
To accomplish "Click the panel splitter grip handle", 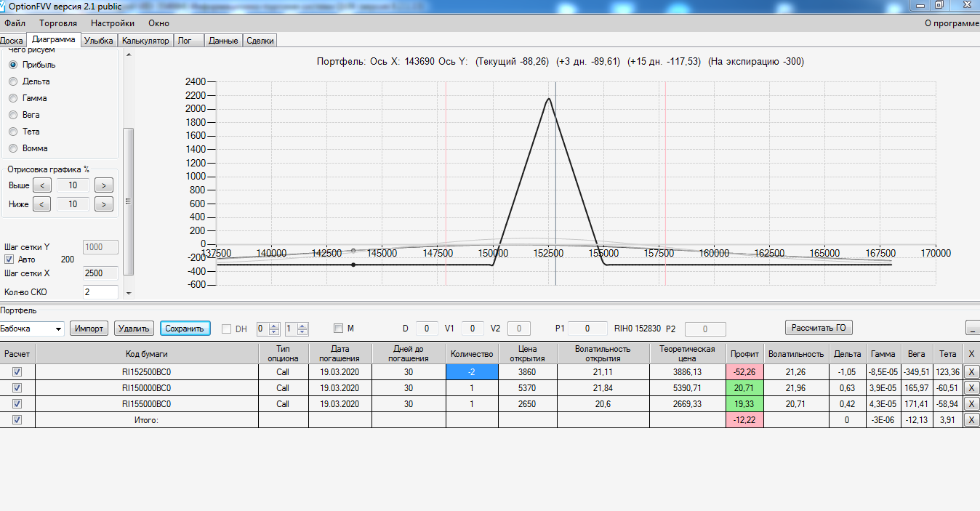I will (x=129, y=201).
